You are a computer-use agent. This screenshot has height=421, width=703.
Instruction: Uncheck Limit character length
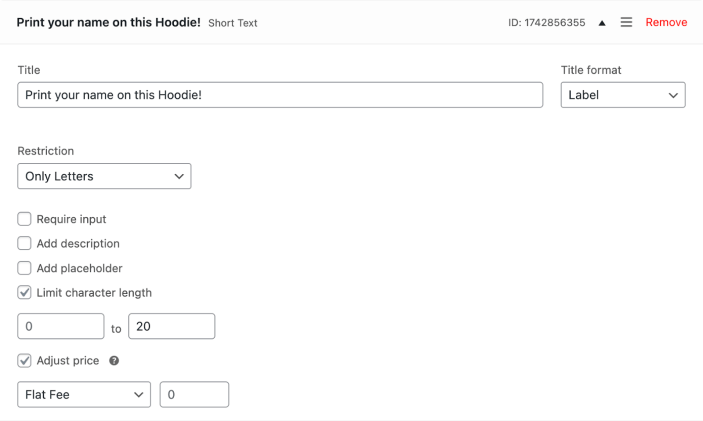[25, 293]
